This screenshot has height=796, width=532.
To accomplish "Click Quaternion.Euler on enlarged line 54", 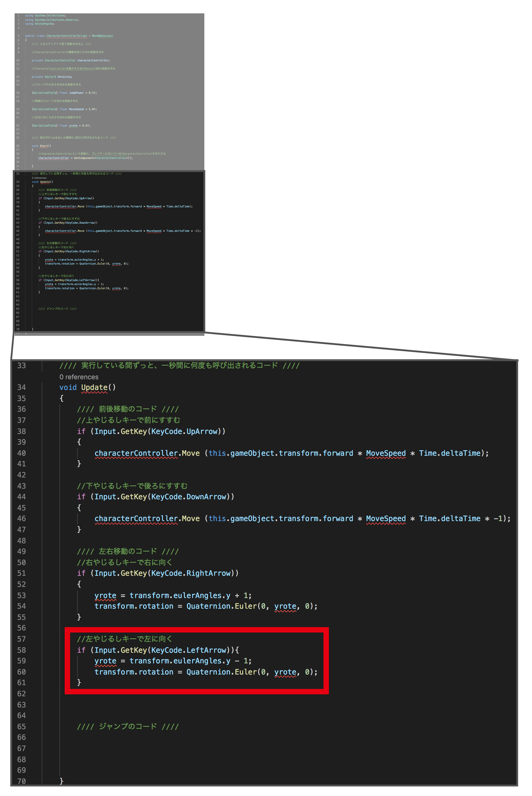I will tap(221, 606).
